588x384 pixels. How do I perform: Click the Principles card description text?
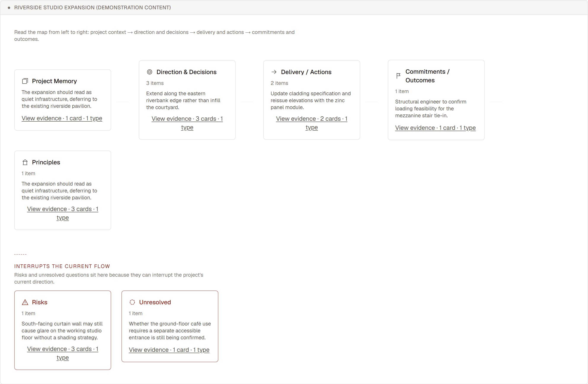coord(59,190)
